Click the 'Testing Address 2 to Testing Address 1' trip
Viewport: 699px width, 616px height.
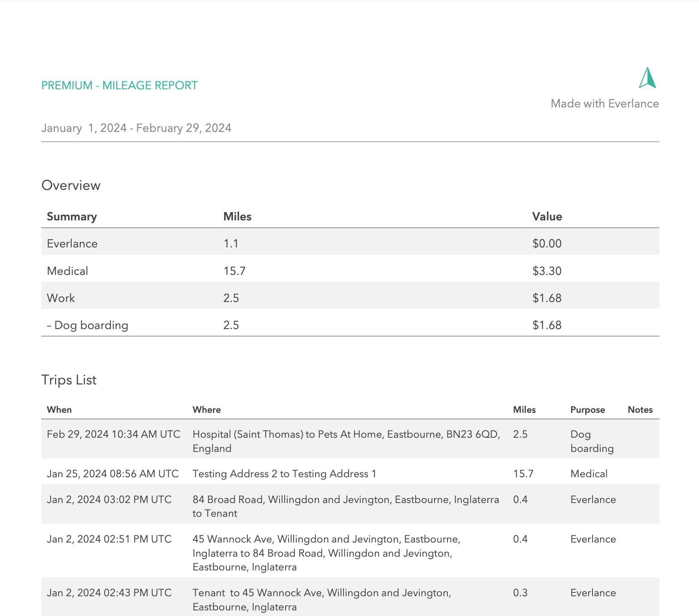pyautogui.click(x=284, y=474)
